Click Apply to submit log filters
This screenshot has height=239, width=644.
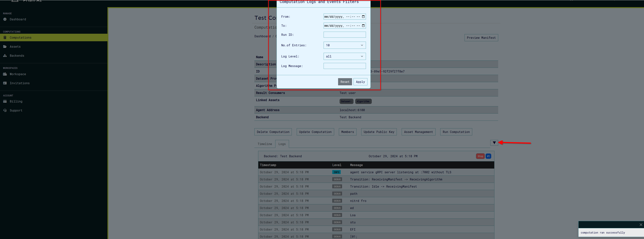(360, 81)
